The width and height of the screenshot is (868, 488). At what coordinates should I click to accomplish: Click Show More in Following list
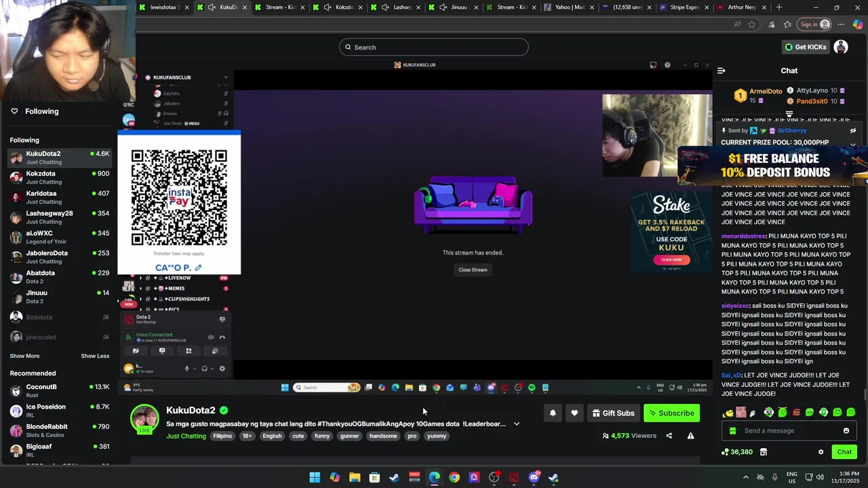tap(24, 356)
